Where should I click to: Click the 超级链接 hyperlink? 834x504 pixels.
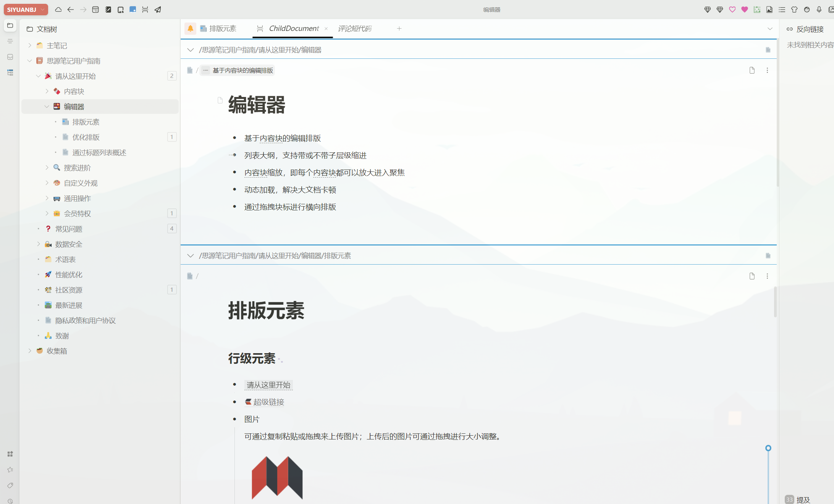point(268,402)
